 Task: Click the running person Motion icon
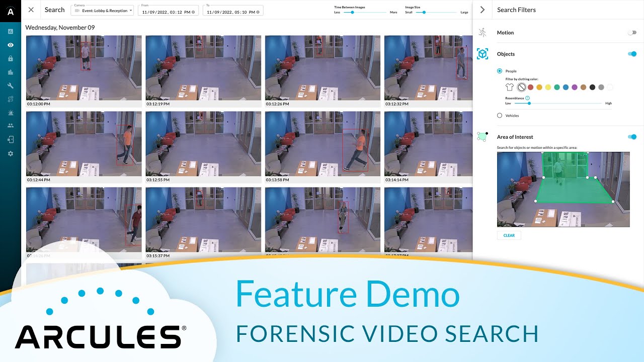point(482,33)
